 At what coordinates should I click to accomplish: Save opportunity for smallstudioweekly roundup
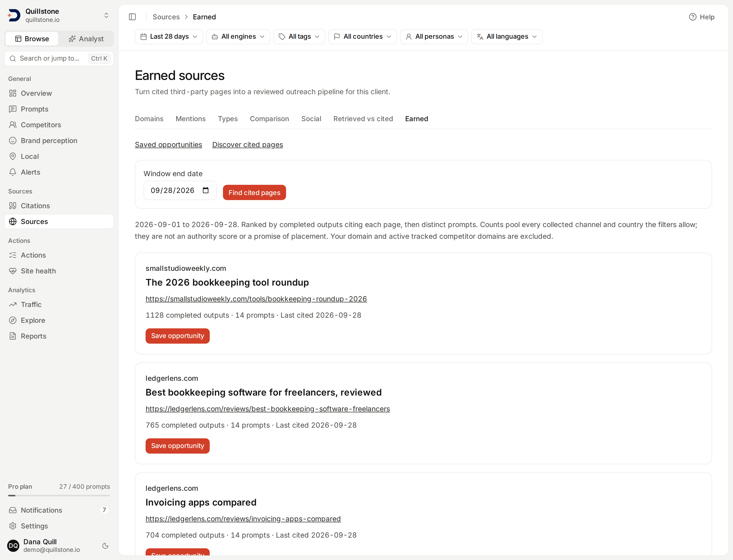tap(178, 336)
